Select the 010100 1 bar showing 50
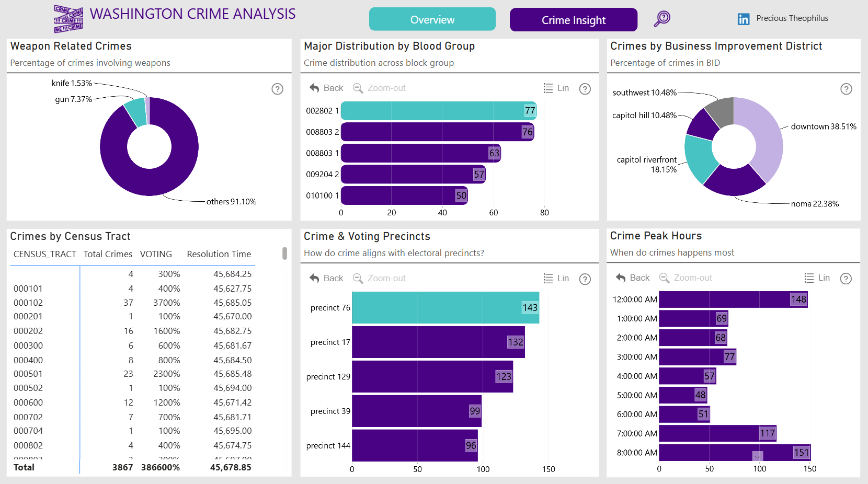868x484 pixels. pyautogui.click(x=405, y=195)
